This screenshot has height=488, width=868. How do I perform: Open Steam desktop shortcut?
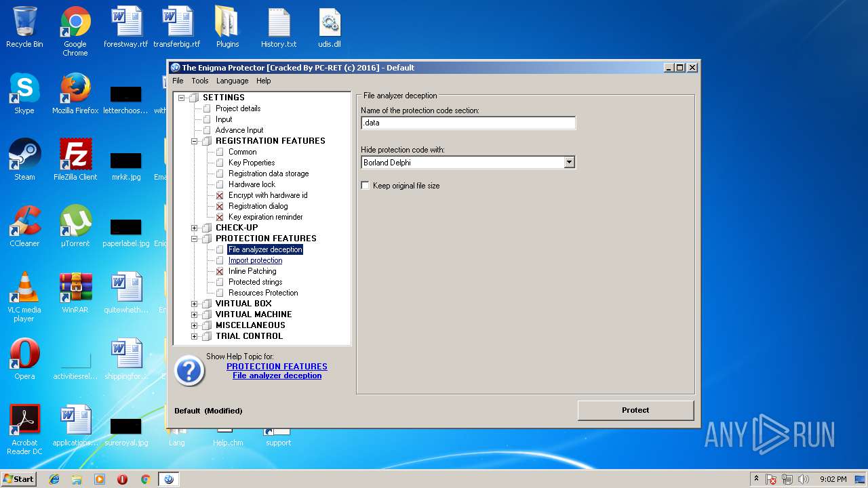[x=24, y=160]
